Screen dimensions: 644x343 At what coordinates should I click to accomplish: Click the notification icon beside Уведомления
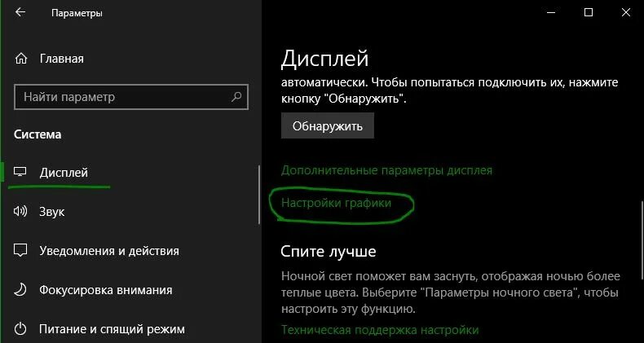[x=20, y=250]
